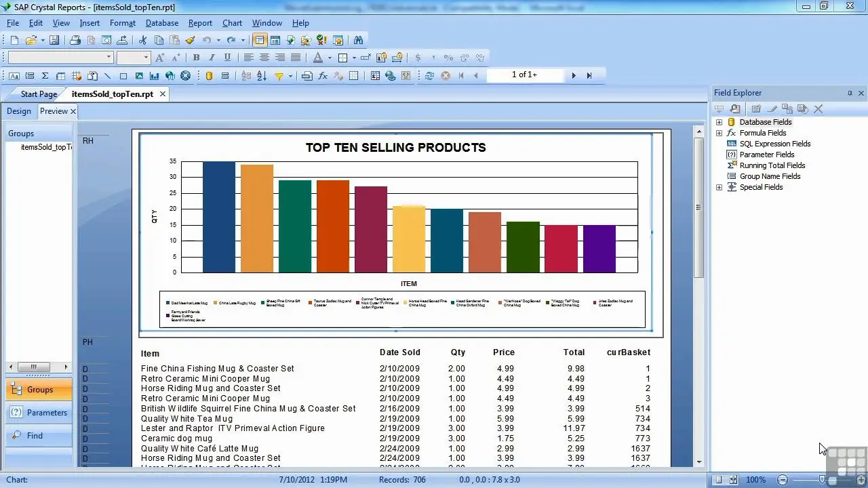The height and width of the screenshot is (488, 868).
Task: Cut selection with the scissors icon
Action: tap(143, 41)
